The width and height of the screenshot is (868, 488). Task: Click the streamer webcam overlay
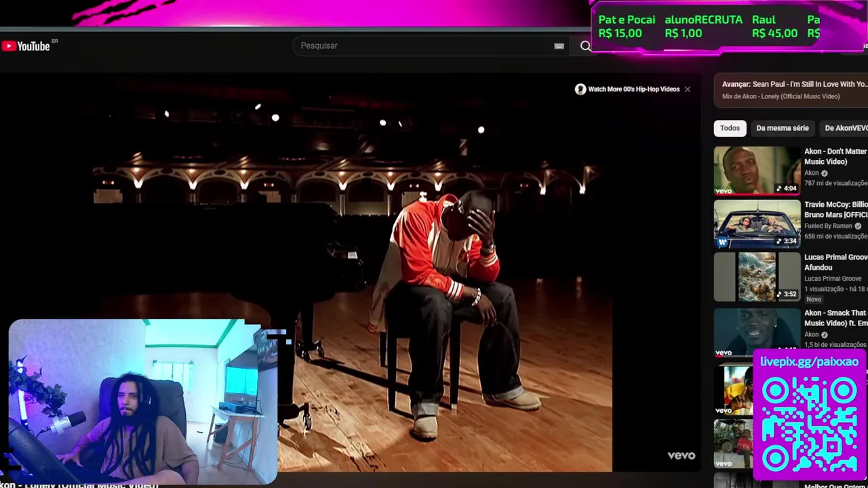pyautogui.click(x=143, y=402)
